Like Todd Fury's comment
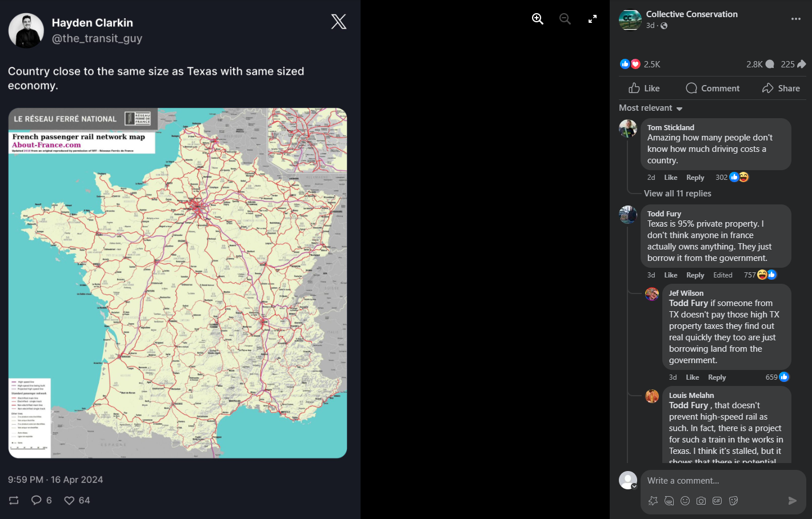The height and width of the screenshot is (519, 812). click(x=671, y=275)
